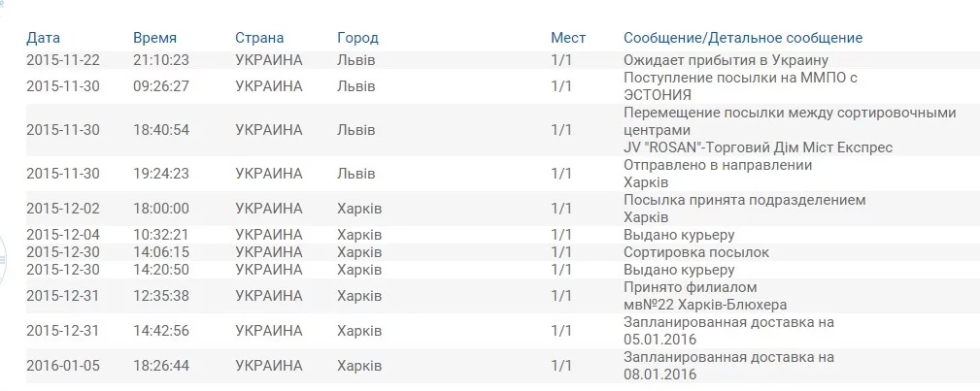The height and width of the screenshot is (391, 980).
Task: Select the Страна column header
Action: (x=259, y=38)
